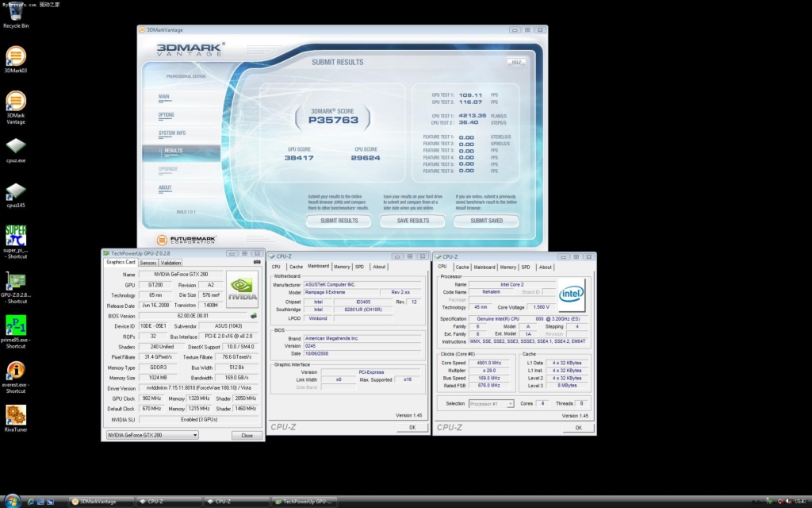This screenshot has height=508, width=812.
Task: Select the RivaTuner desktop icon
Action: 16,418
